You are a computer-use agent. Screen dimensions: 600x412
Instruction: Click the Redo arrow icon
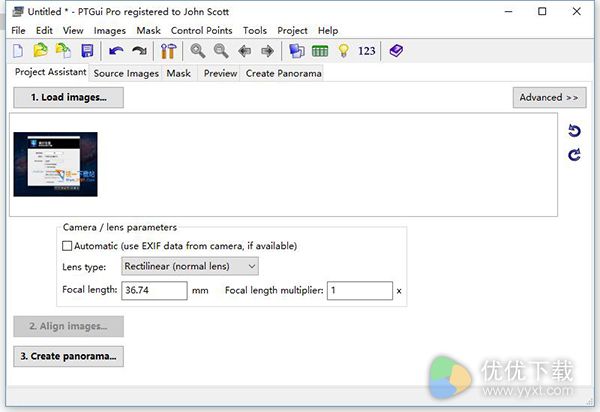click(x=139, y=51)
